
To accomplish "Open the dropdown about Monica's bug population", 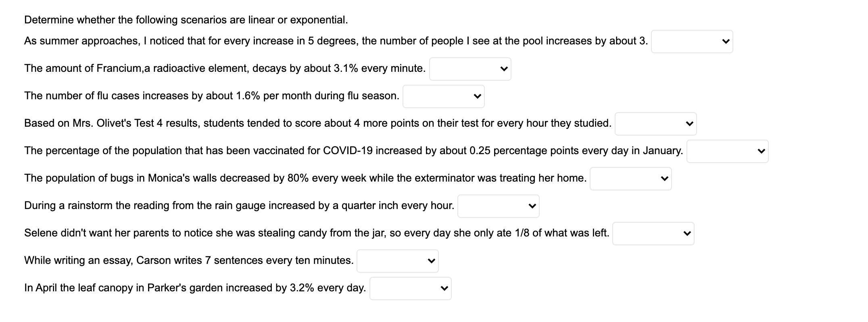I will pos(630,179).
